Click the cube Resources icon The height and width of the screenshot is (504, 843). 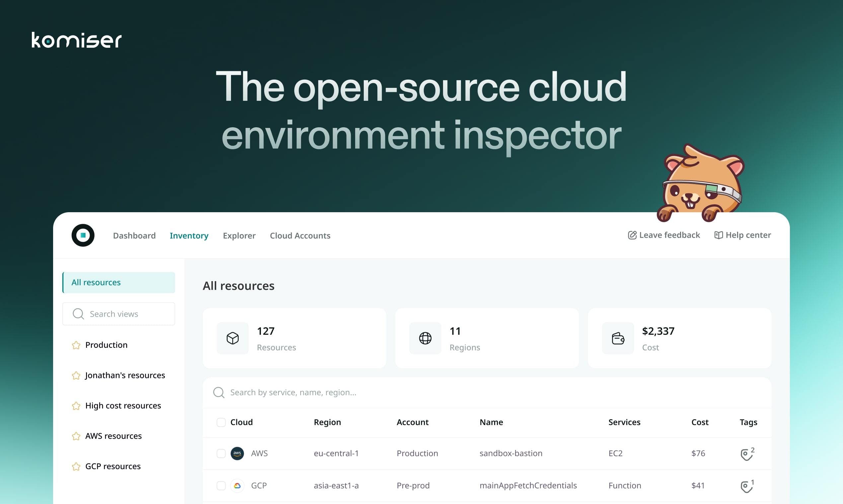233,338
